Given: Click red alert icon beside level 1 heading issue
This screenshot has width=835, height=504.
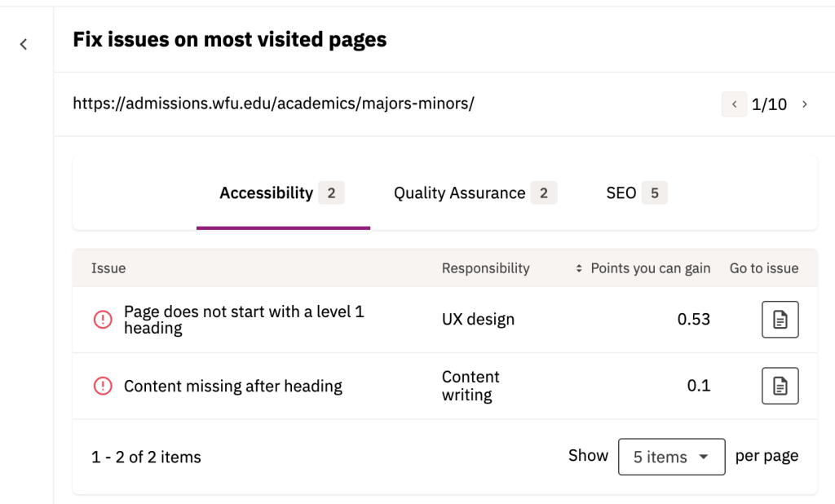Looking at the screenshot, I should click(103, 320).
